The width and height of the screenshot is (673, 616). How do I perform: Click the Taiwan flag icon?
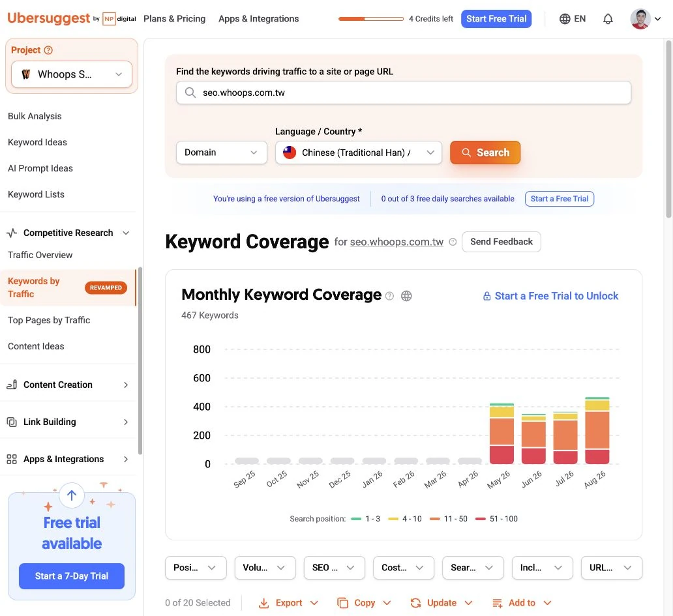[290, 153]
